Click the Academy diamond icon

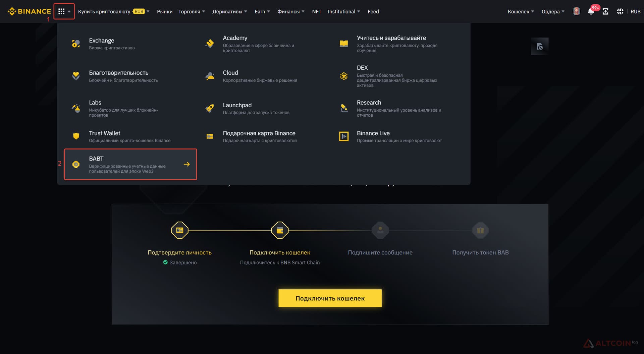click(210, 44)
